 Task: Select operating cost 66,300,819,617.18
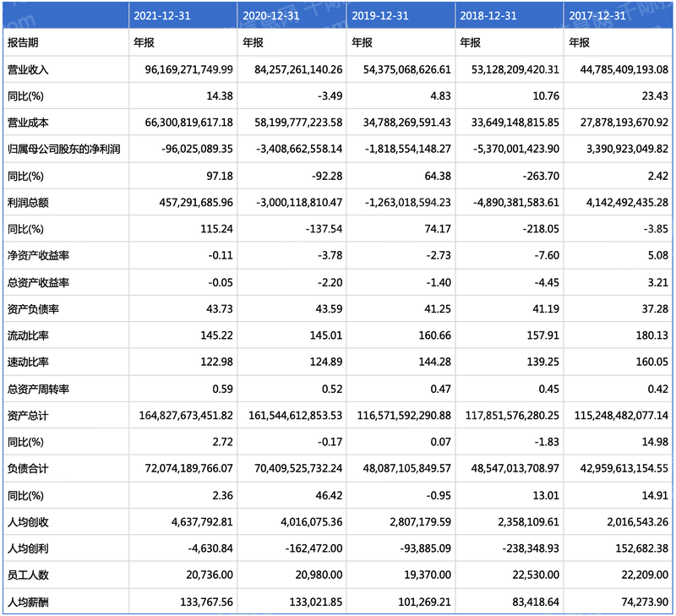[x=188, y=123]
